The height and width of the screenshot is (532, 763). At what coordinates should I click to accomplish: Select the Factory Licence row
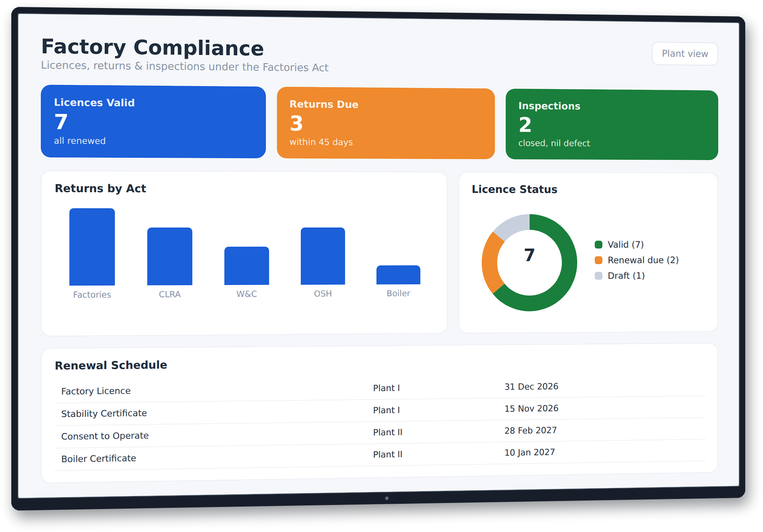[380, 389]
